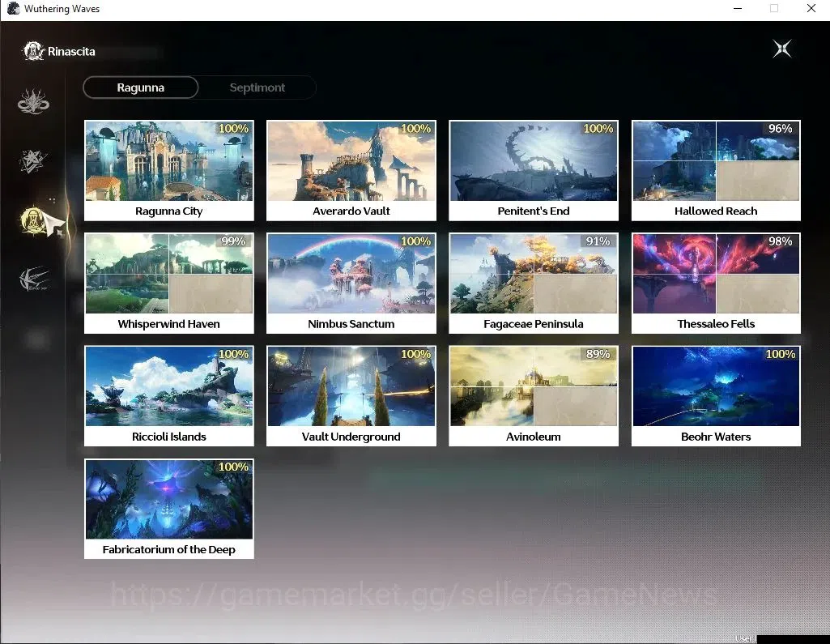Open the Ragunna City thumbnail
The width and height of the screenshot is (830, 644).
[x=169, y=160]
